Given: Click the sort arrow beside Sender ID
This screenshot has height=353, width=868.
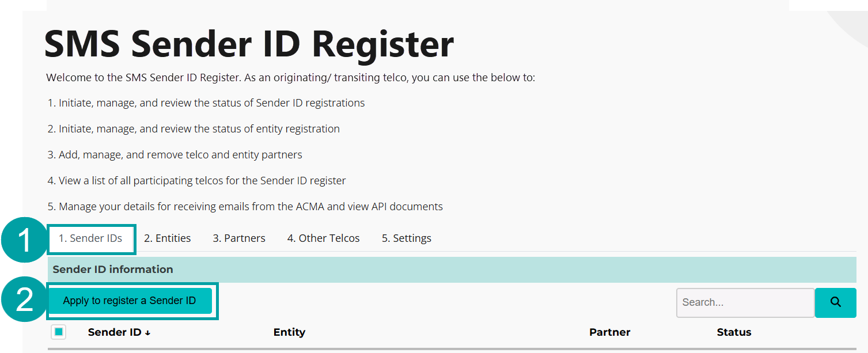Looking at the screenshot, I should click(147, 332).
